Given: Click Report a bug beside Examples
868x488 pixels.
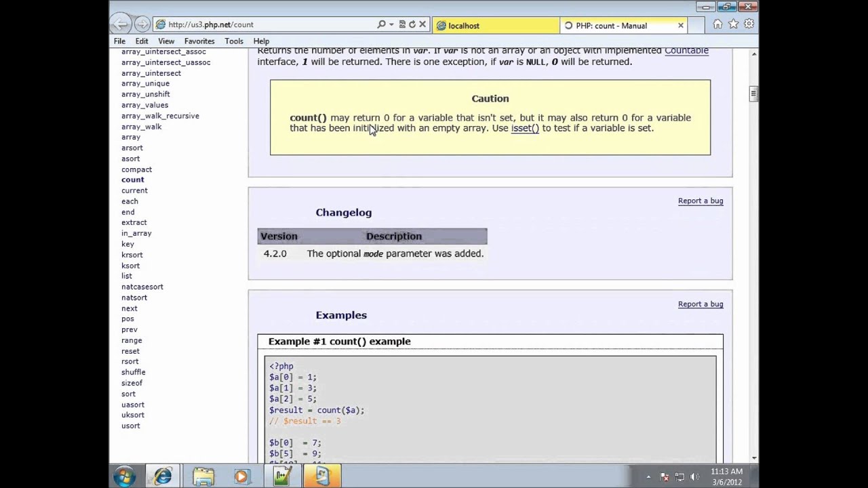Looking at the screenshot, I should 701,304.
